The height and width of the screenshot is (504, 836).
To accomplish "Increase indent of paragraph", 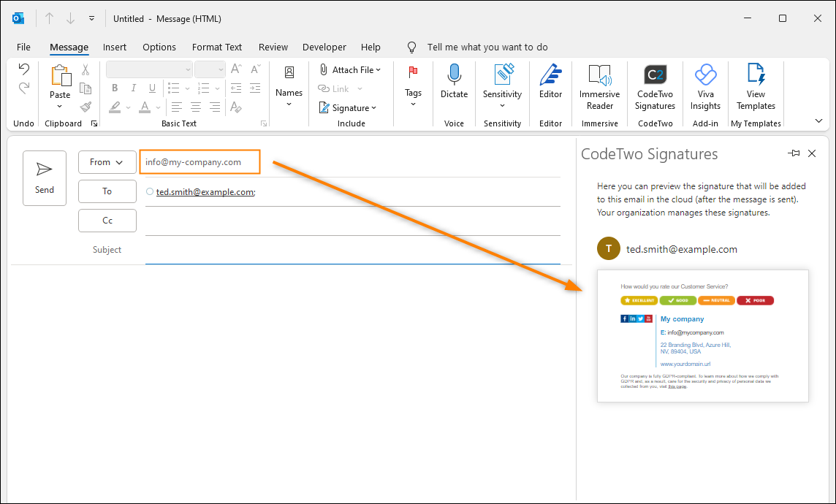I will point(255,88).
